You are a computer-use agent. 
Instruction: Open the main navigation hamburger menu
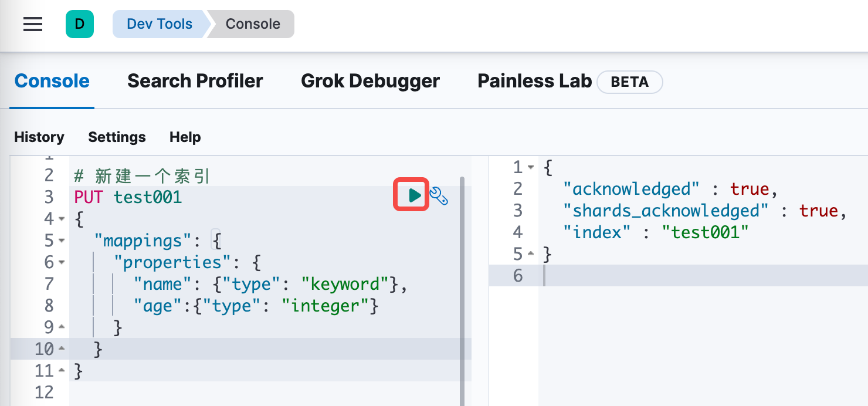(x=32, y=24)
